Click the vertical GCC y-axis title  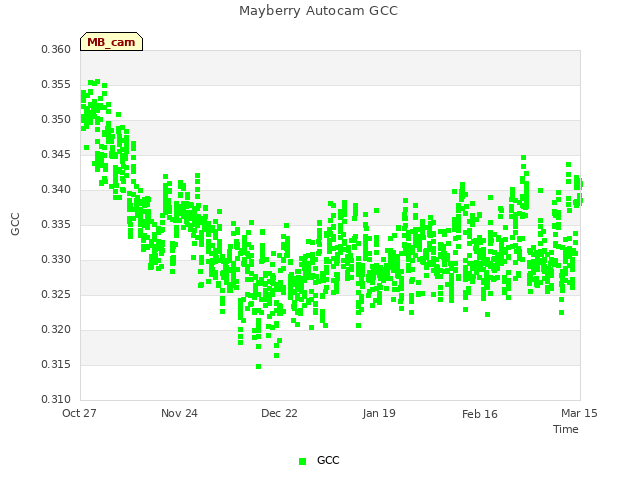click(15, 224)
